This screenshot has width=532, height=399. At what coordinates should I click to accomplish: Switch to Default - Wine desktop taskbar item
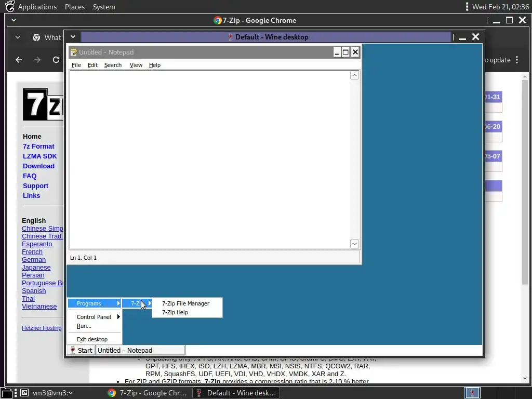[236, 393]
